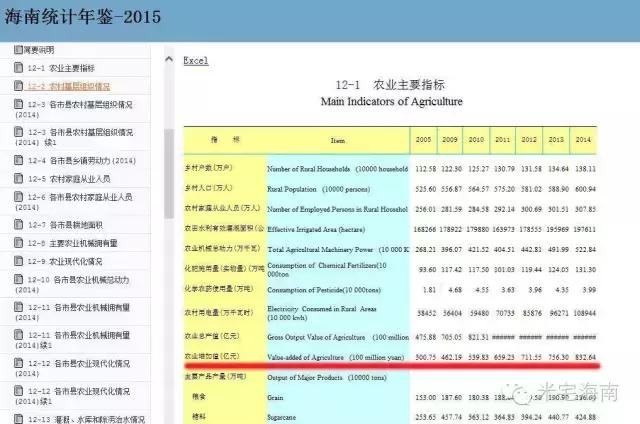Click the page icon for 12-5 农村家庭从业人员

pos(18,178)
